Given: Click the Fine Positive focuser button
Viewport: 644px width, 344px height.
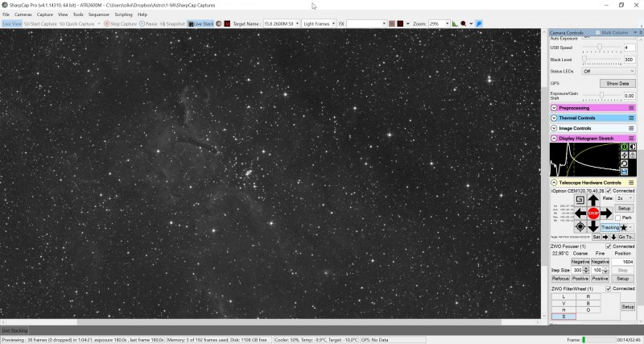Looking at the screenshot, I should pos(600,279).
